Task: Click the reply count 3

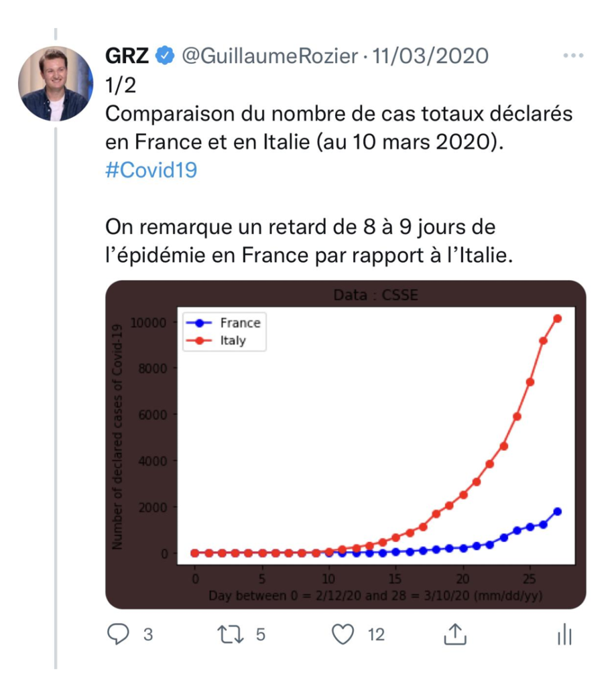Action: click(x=148, y=634)
